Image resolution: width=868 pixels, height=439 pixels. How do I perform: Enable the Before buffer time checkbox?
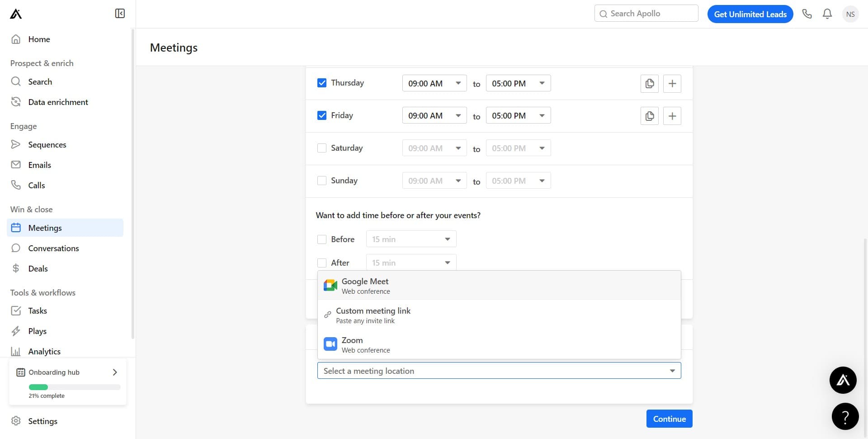(322, 239)
